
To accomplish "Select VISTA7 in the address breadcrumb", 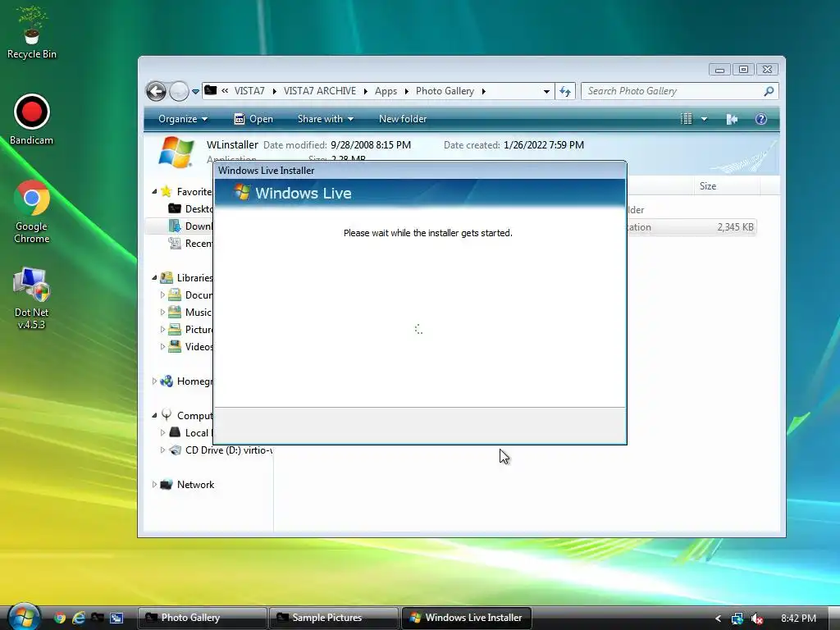I will [x=249, y=91].
